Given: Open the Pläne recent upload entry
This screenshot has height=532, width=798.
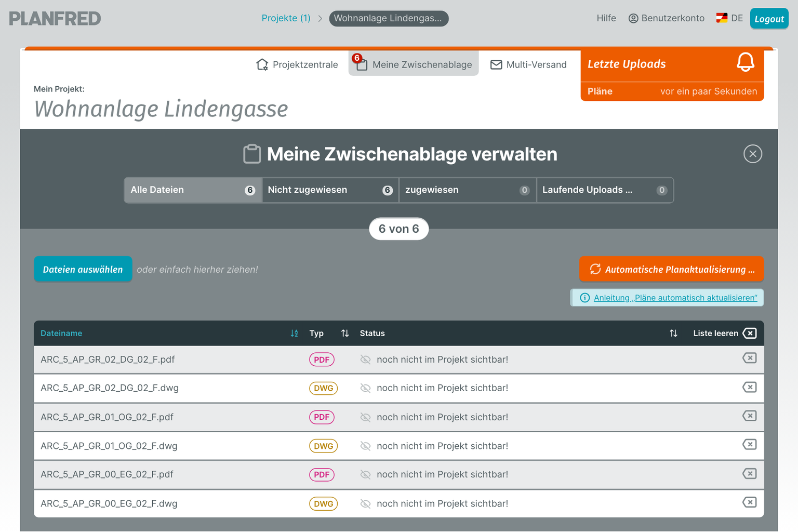Looking at the screenshot, I should pyautogui.click(x=672, y=91).
